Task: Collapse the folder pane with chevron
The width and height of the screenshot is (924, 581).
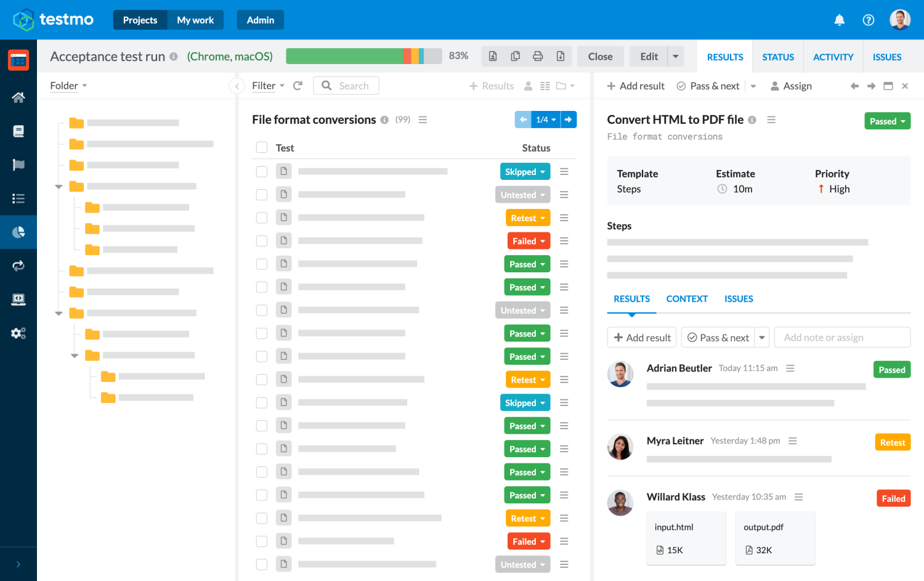Action: pyautogui.click(x=237, y=86)
